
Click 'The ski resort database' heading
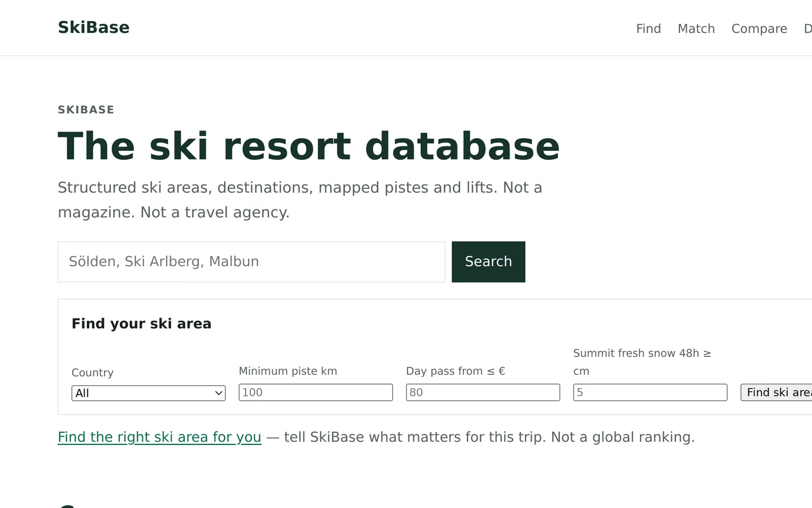(x=309, y=146)
